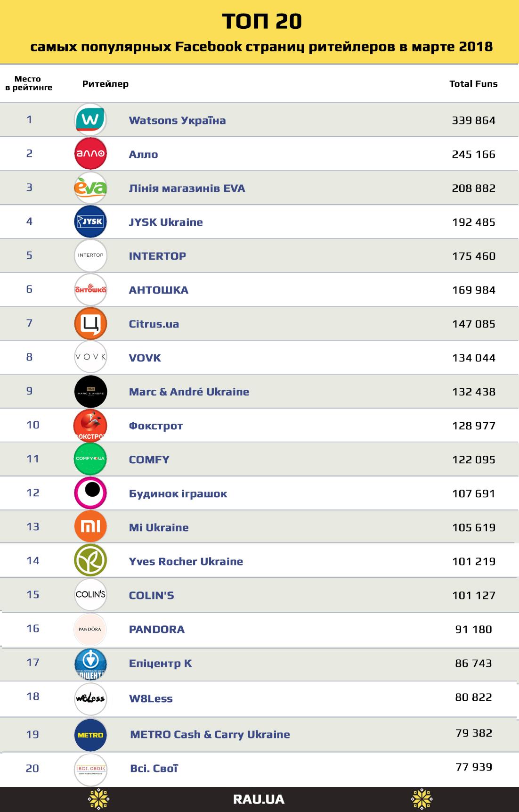Screen dimensions: 519x812
Task: Click the red Алло logo icon
Action: tap(90, 154)
